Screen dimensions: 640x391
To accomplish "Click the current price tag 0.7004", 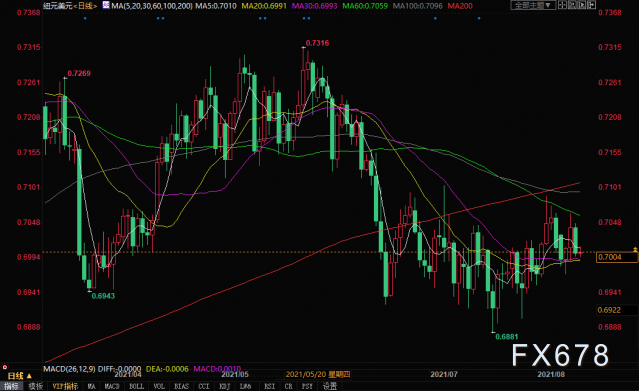I will pyautogui.click(x=616, y=257).
